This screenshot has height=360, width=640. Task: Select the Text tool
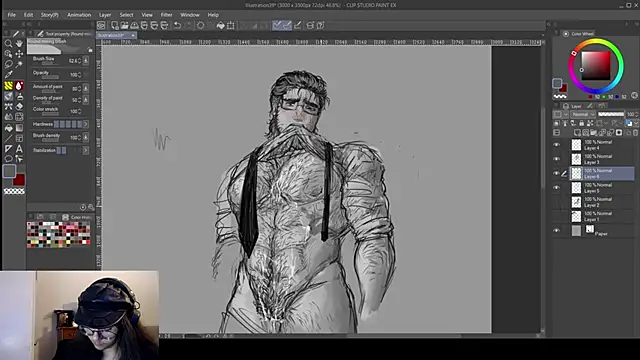[19, 149]
